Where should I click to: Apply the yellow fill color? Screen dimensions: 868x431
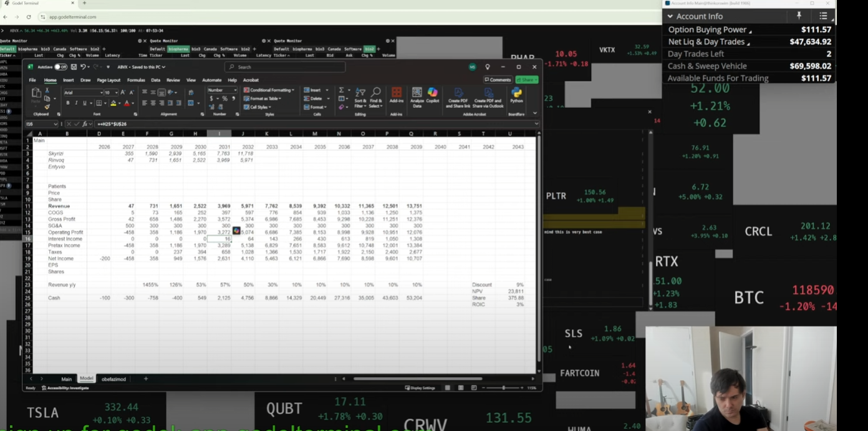113,103
